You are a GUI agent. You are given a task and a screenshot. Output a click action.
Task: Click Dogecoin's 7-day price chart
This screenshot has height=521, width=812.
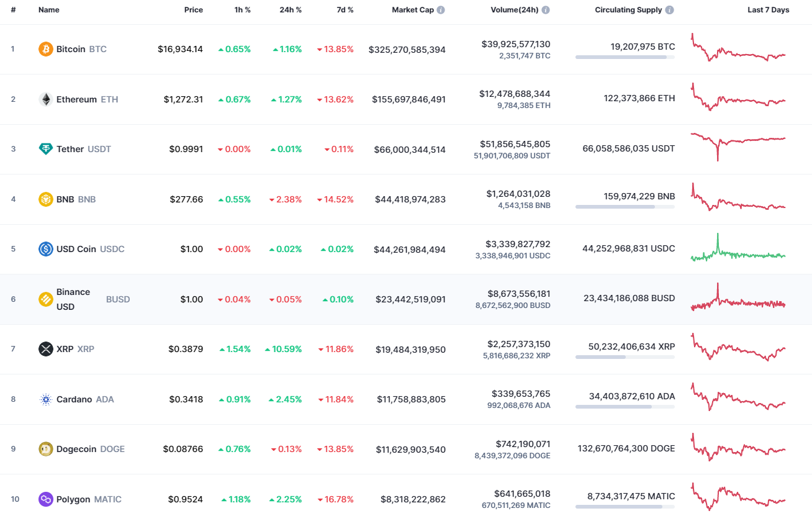click(x=738, y=448)
